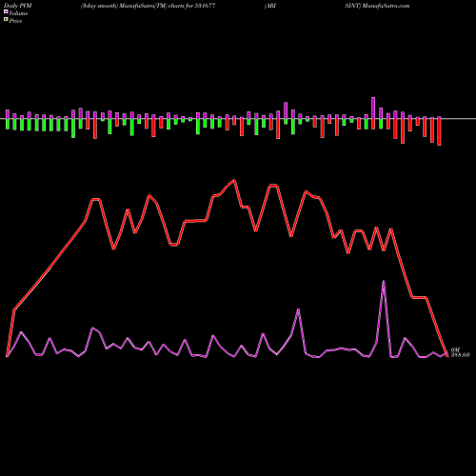Click the '(3day smooth) MunafaSutra(TM) charts for 531677' text

pos(149,6)
